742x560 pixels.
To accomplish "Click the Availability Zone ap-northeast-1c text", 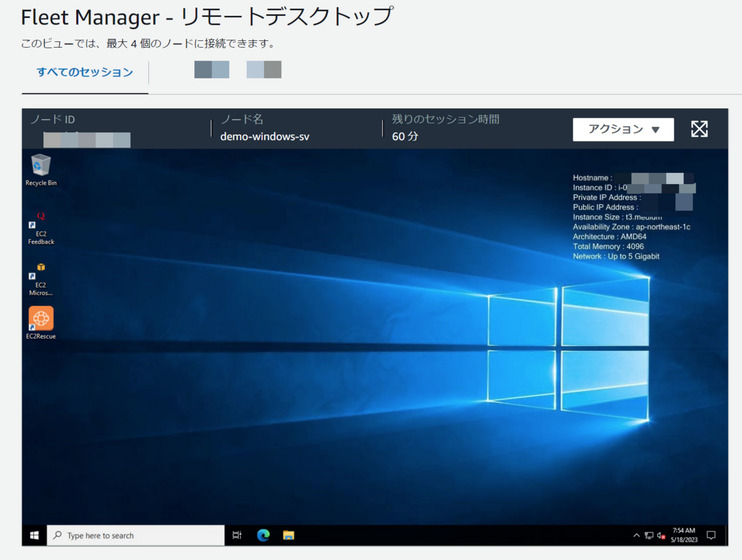I will tap(631, 227).
